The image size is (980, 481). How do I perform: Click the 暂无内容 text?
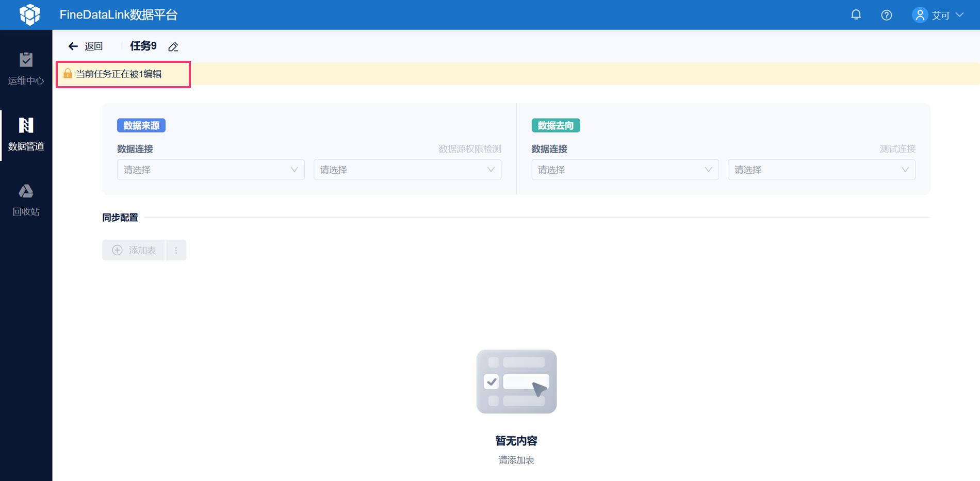click(x=516, y=441)
